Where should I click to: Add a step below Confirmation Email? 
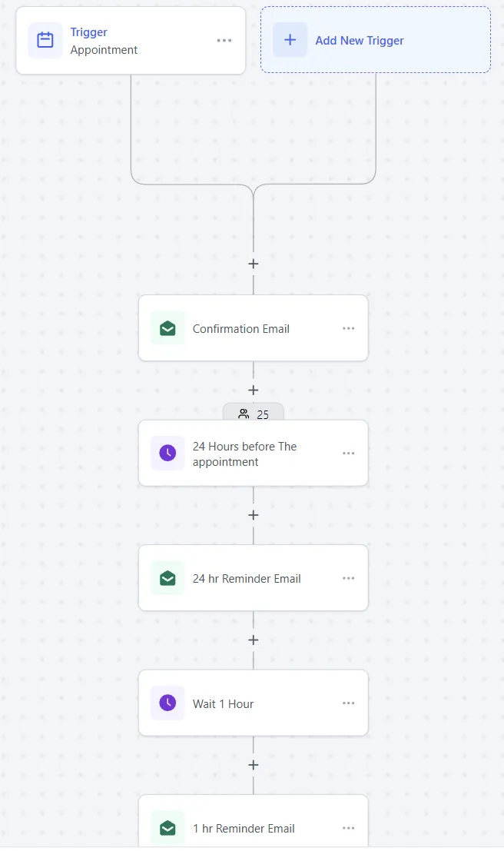pos(254,390)
